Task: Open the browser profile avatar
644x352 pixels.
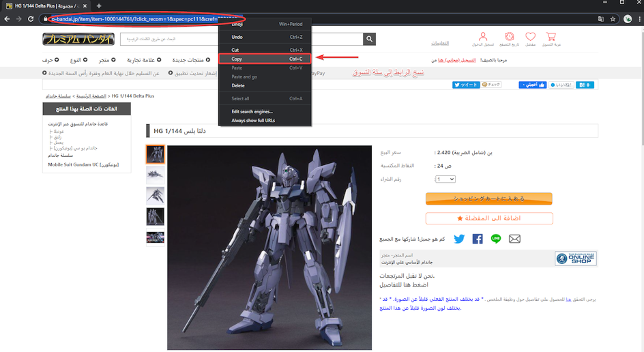Action: (x=628, y=19)
